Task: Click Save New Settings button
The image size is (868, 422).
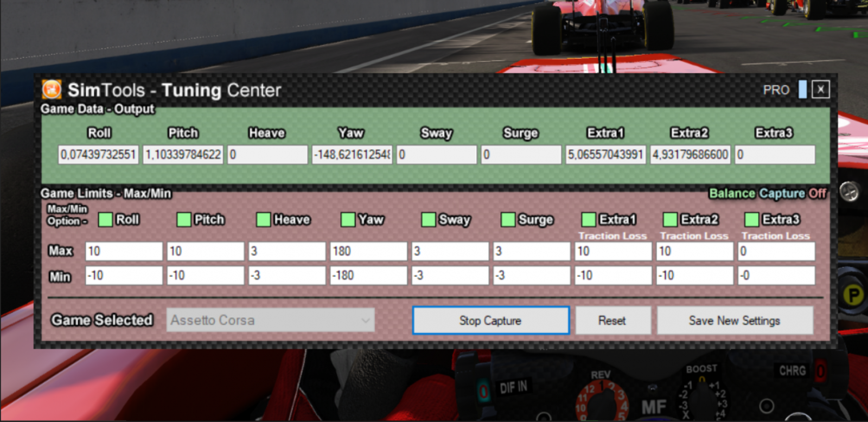Action: 735,321
